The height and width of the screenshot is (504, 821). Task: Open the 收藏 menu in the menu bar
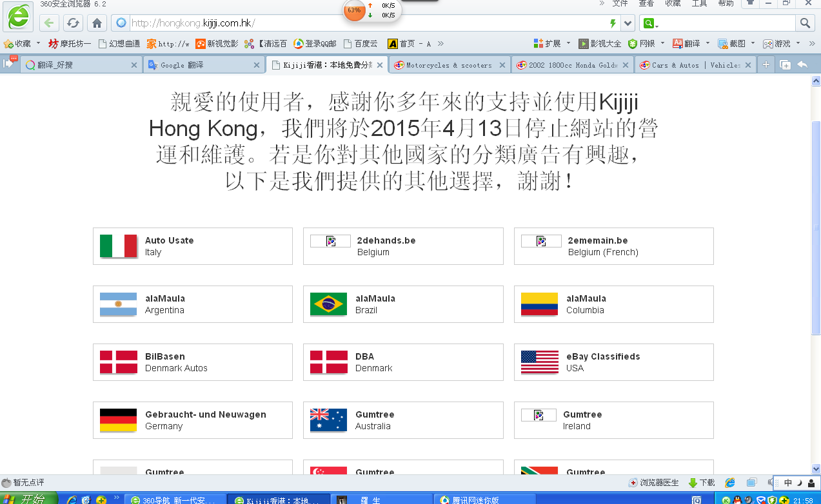pos(673,3)
